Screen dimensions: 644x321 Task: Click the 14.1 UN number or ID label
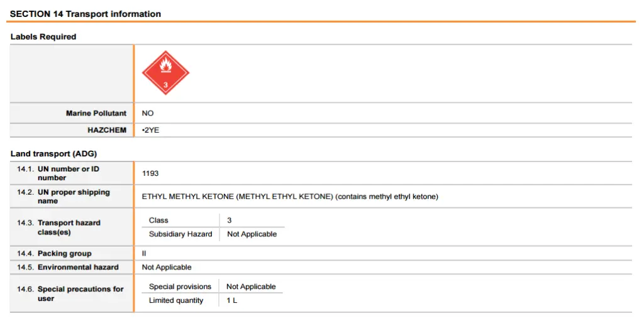[68, 173]
